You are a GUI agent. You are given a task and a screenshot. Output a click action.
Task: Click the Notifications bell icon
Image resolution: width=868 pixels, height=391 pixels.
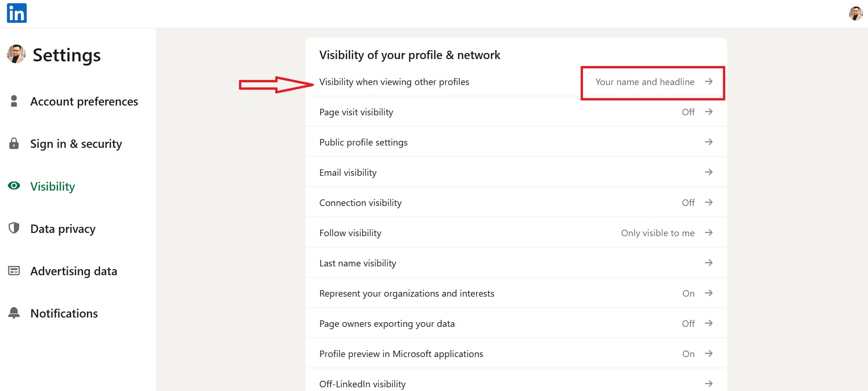(14, 313)
